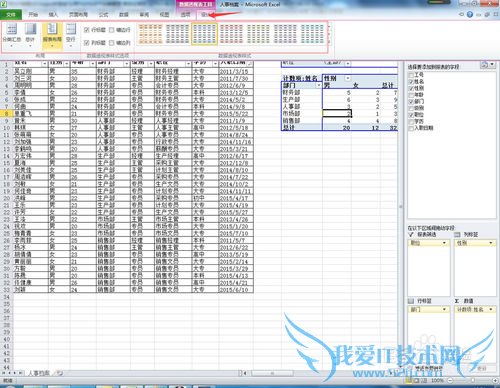
Task: Switch to the 公式 Formulas tab
Action: (104, 15)
